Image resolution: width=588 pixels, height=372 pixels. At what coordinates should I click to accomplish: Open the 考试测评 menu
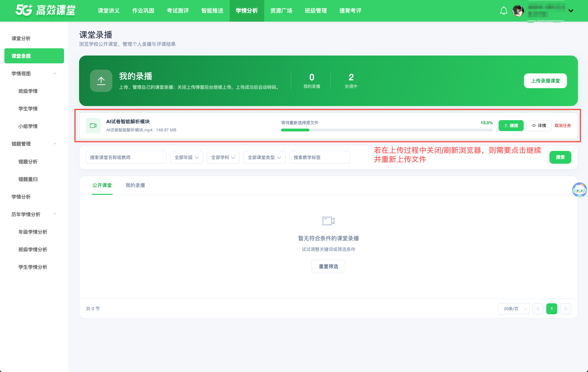[178, 11]
